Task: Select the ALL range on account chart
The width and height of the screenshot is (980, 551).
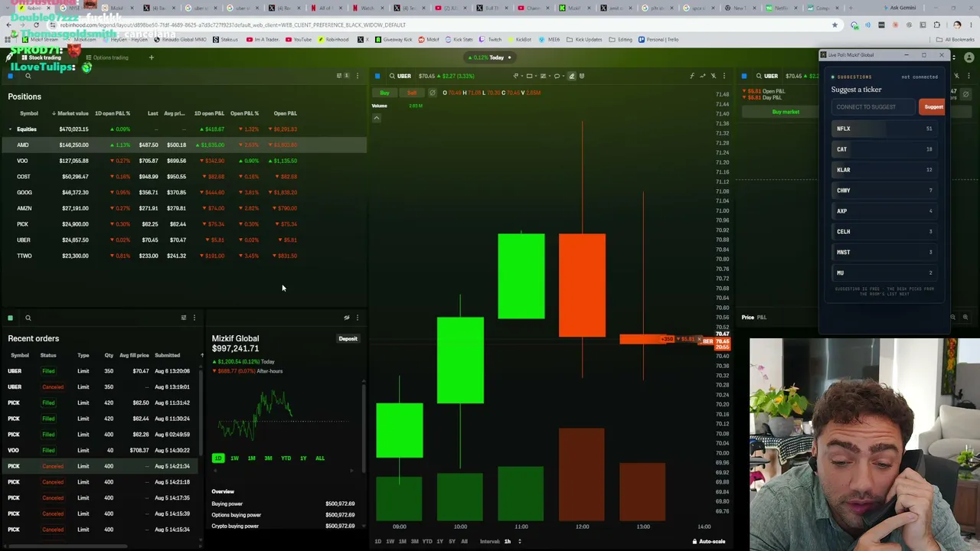Action: click(x=319, y=458)
